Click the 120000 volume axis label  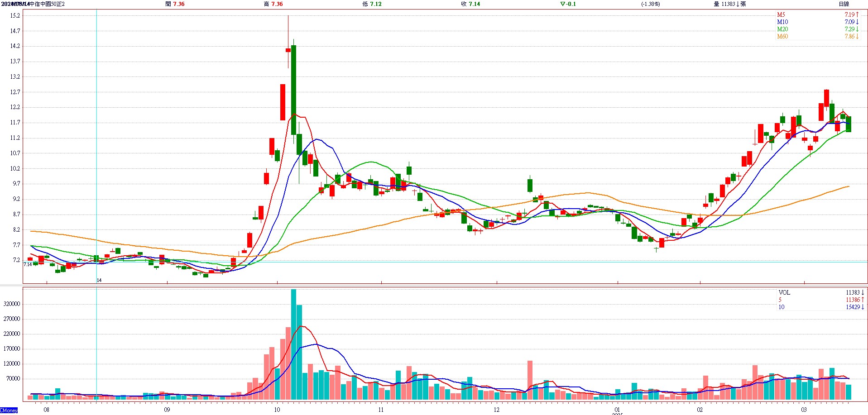[x=11, y=364]
